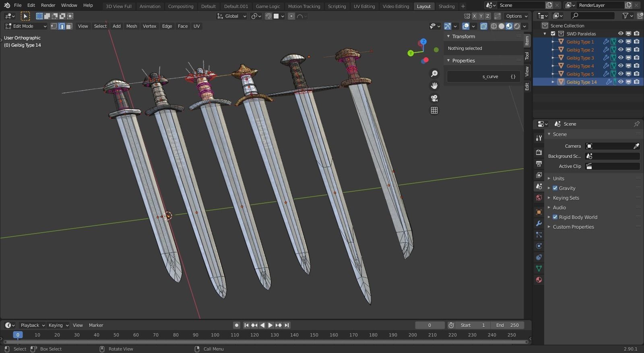This screenshot has height=353, width=644.
Task: Open Physics properties tab icon
Action: pos(539,246)
